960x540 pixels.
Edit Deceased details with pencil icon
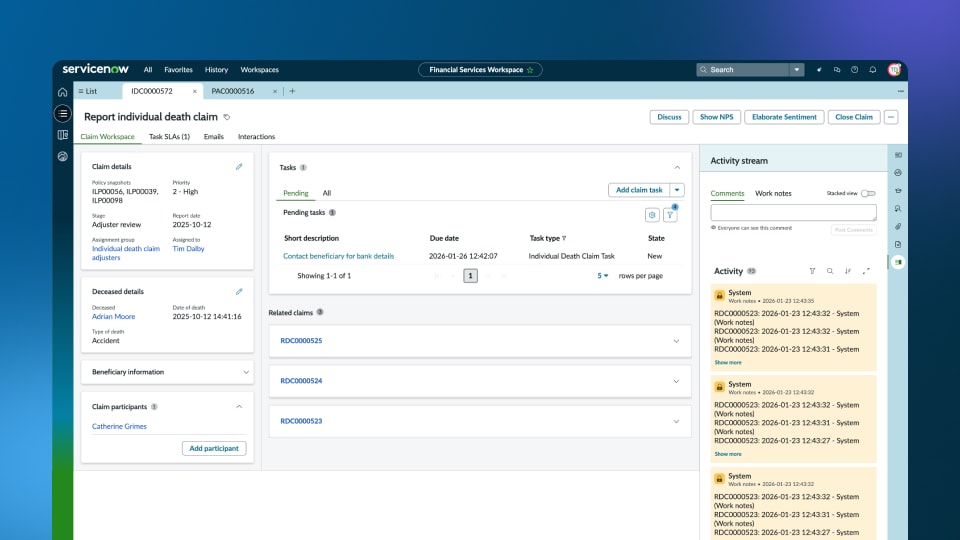239,291
